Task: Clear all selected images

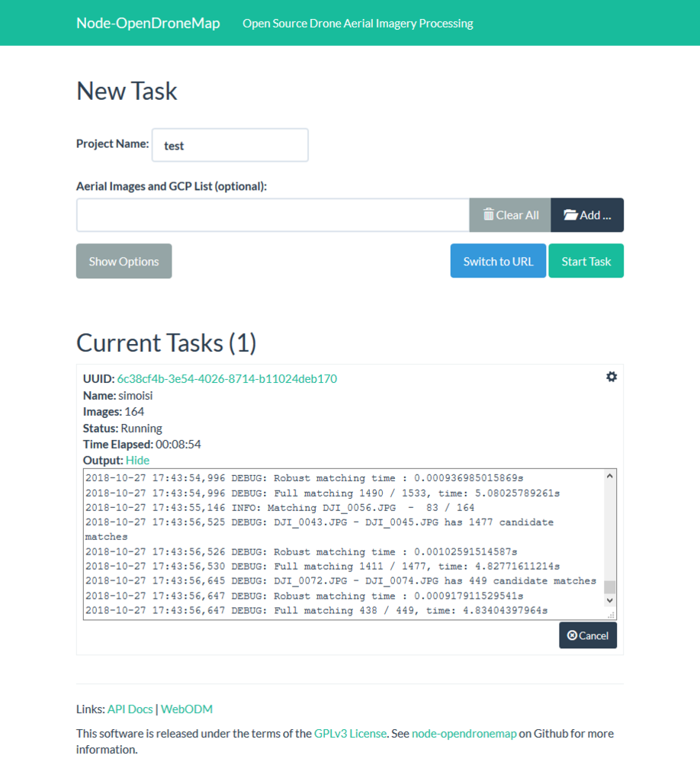Action: pos(510,215)
